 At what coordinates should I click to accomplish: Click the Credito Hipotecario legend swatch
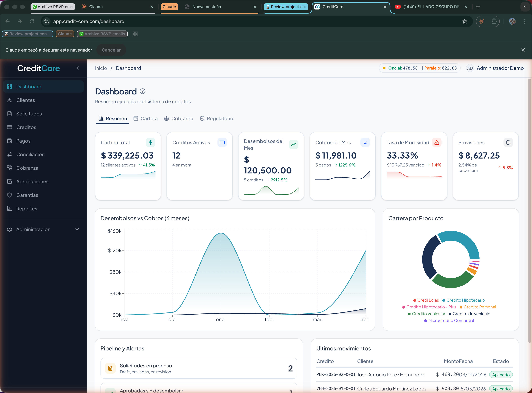click(x=444, y=300)
